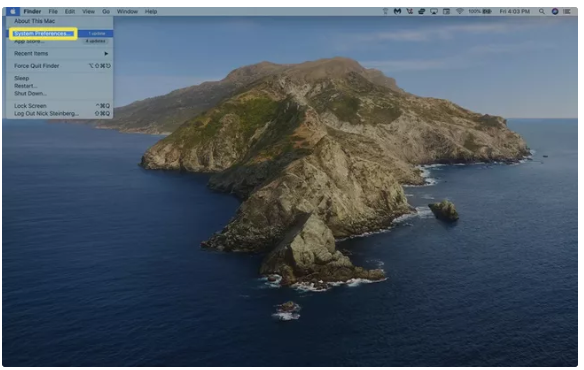584x370 pixels.
Task: Select App Store… menu entry
Action: tap(60, 41)
